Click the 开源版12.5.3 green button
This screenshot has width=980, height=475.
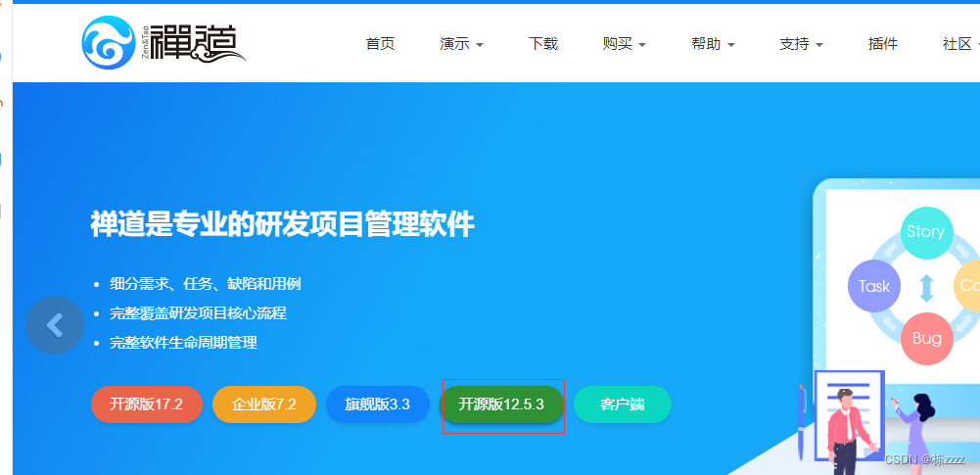501,404
